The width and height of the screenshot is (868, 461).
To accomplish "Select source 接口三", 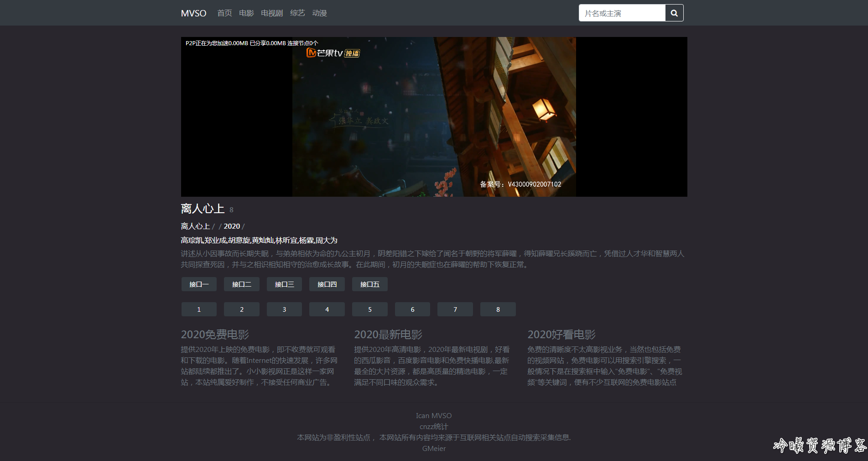I will pos(284,284).
